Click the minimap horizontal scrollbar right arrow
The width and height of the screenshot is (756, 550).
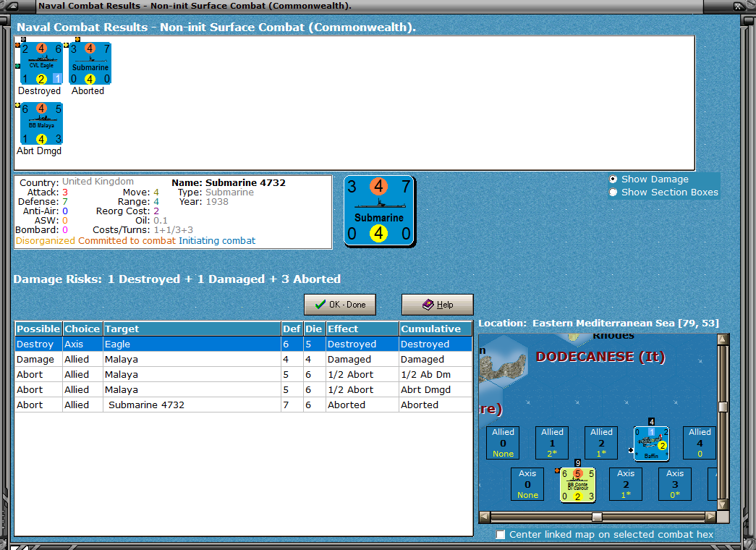point(710,517)
